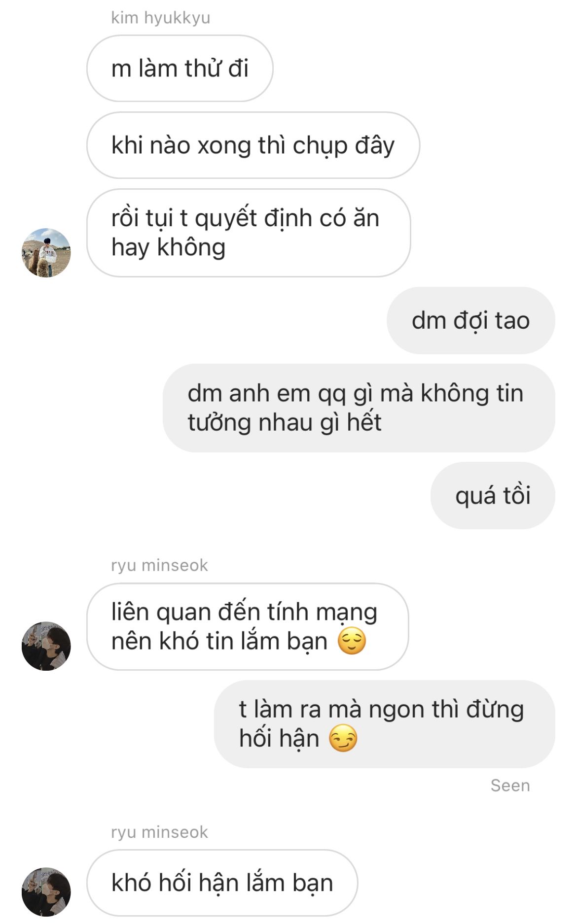577x924 pixels.
Task: Tap ryu minseok's avatar beside 'khó hối hận lắm bạn'
Action: [x=46, y=891]
